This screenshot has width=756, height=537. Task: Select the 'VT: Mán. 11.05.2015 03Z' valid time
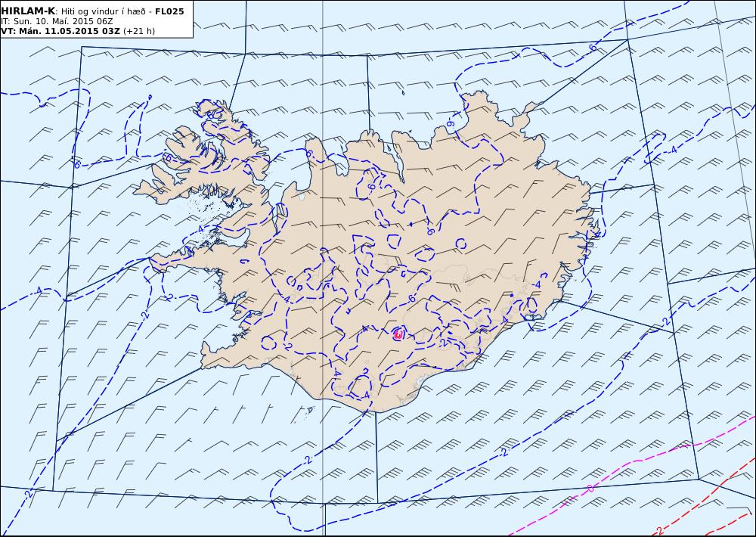coord(60,31)
